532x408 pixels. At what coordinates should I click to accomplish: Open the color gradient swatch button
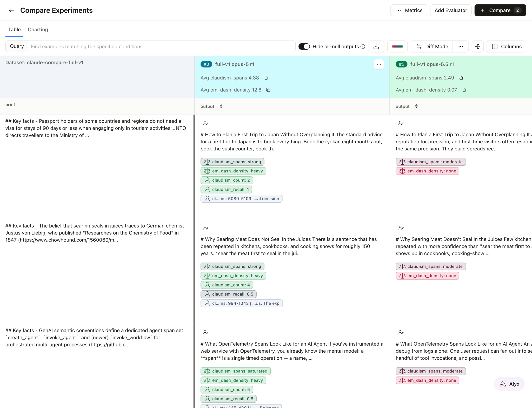tap(397, 46)
